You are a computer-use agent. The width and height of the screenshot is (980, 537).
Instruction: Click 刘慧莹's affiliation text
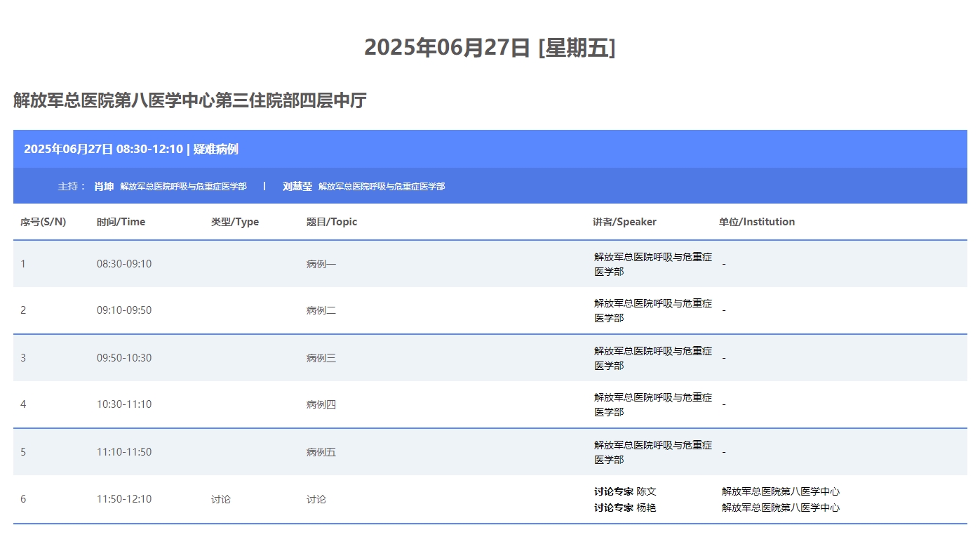pos(382,187)
